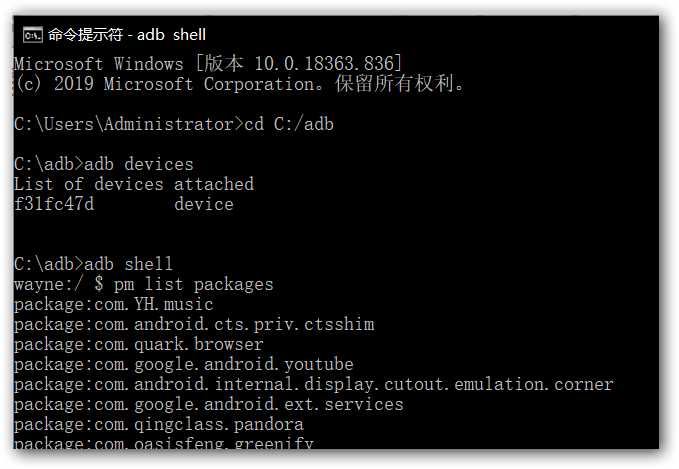Click the com.android.cts.priv.ctsshim package line
The image size is (679, 469).
(x=194, y=324)
